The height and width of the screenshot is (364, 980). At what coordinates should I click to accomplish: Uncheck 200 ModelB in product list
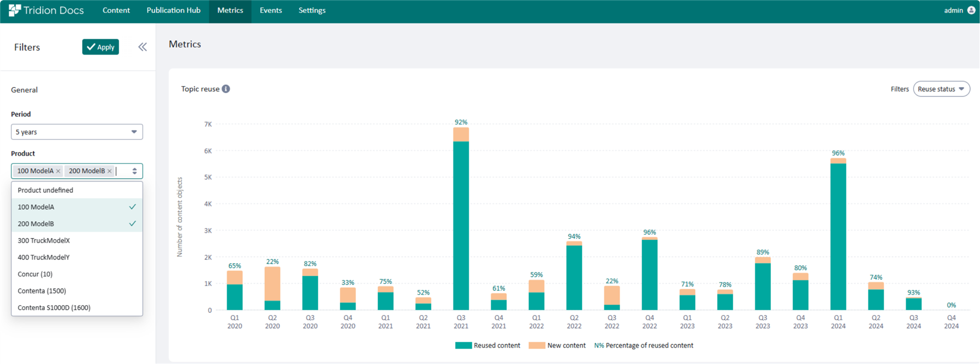77,224
